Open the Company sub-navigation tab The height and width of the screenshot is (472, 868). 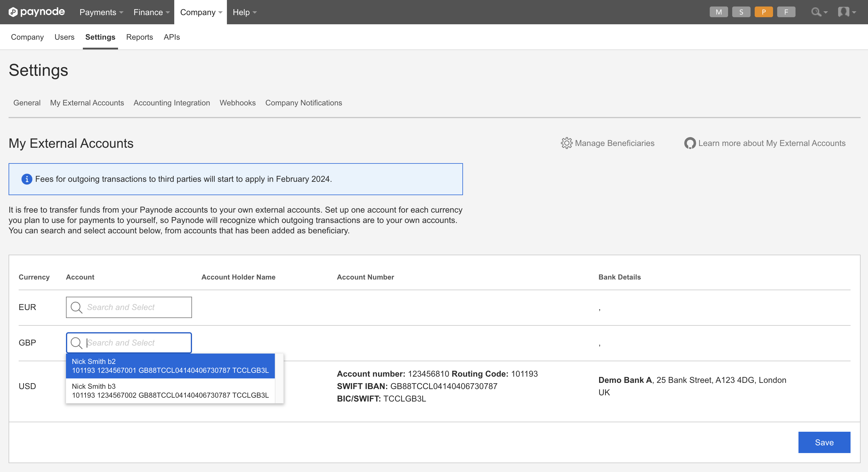27,37
